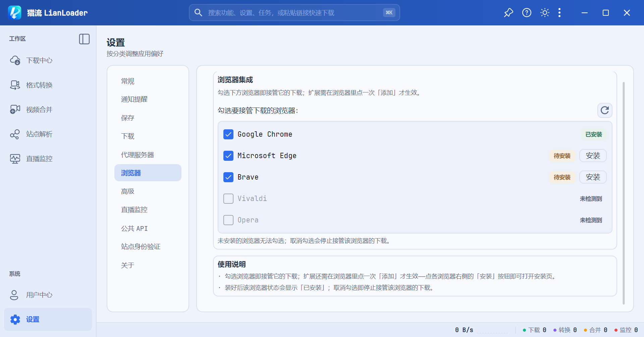Viewport: 644px width, 337px height.
Task: Click the 浏览器集成 section heading
Action: pyautogui.click(x=235, y=80)
